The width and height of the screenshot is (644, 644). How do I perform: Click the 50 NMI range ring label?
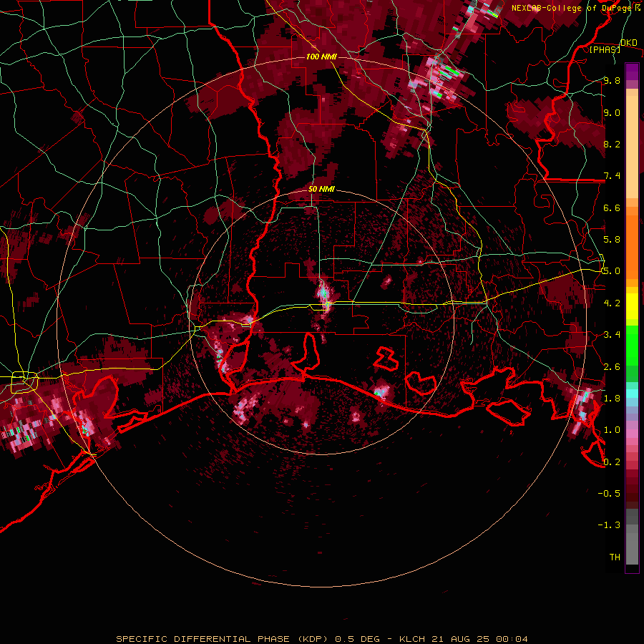[x=321, y=189]
